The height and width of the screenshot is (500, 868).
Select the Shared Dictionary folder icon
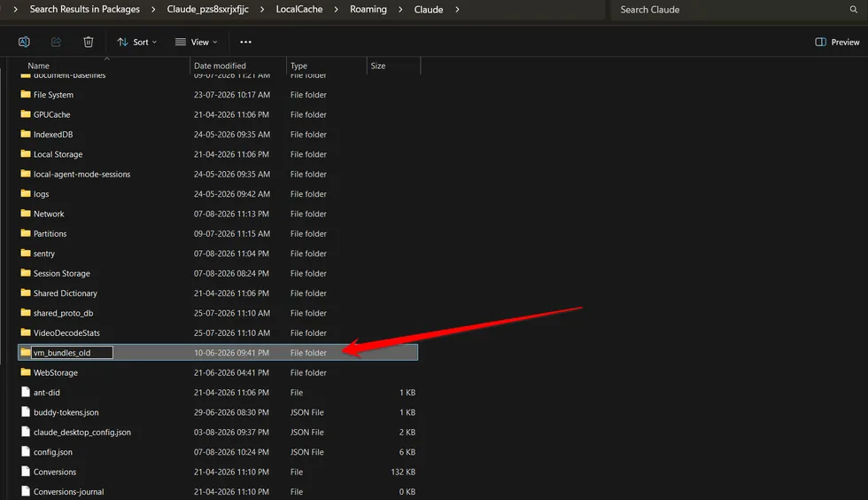[26, 293]
